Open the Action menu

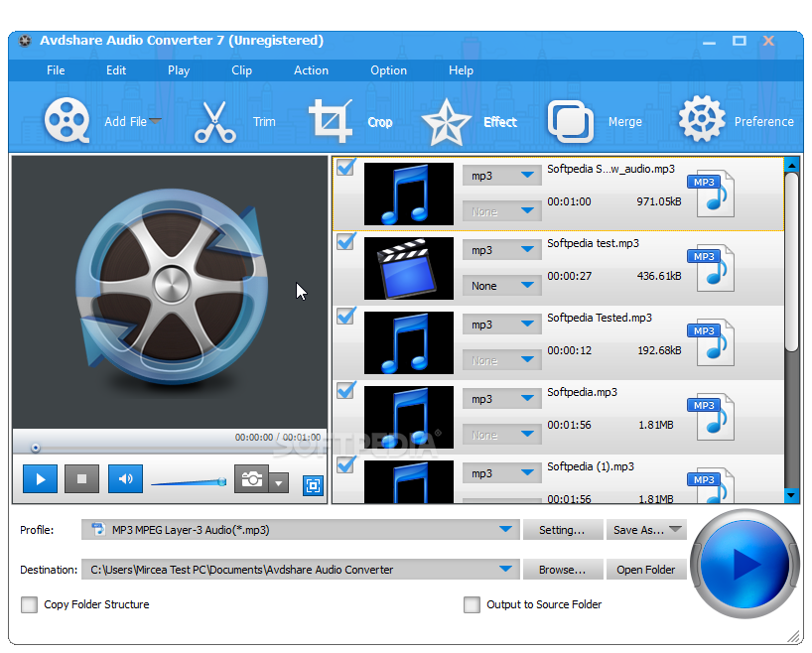(x=311, y=70)
